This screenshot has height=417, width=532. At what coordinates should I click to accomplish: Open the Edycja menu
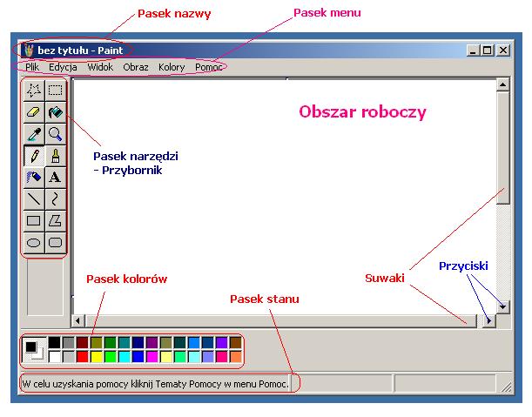click(x=63, y=67)
